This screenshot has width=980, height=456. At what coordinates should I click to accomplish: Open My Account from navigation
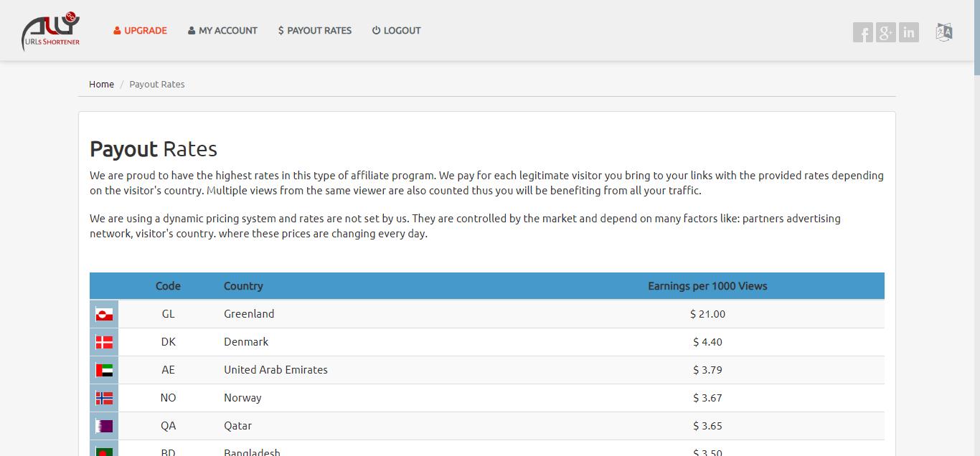pos(222,31)
